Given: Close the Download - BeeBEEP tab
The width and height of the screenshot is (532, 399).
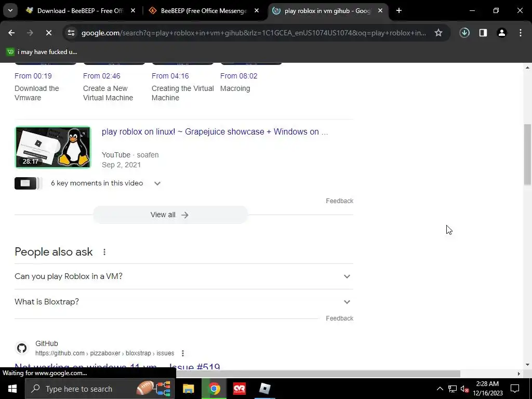Looking at the screenshot, I should click(133, 10).
